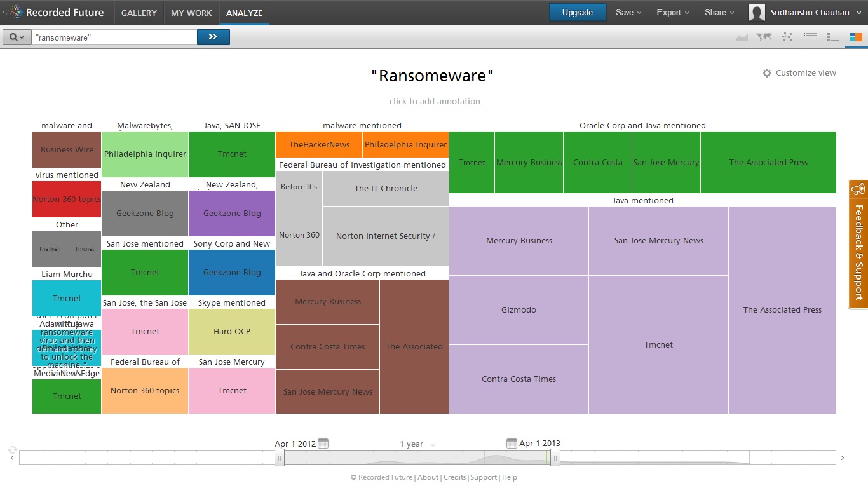Open the end date calendar icon
The height and width of the screenshot is (488, 868).
[512, 444]
